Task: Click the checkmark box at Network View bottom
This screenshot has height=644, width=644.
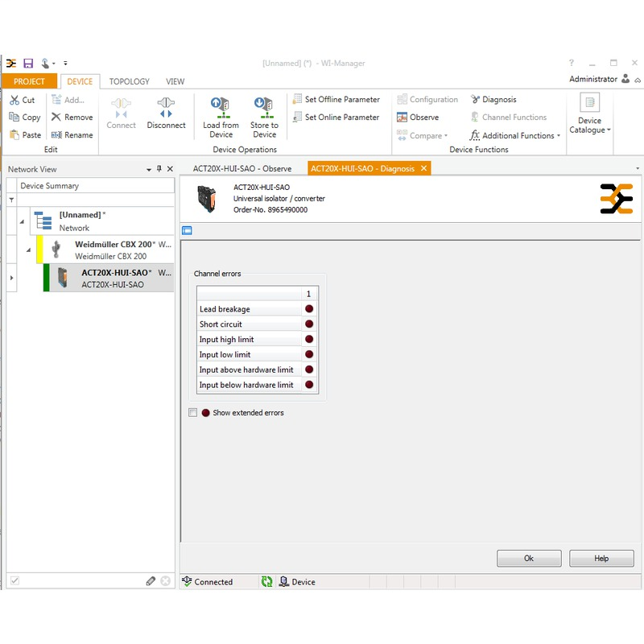Action: pos(14,580)
